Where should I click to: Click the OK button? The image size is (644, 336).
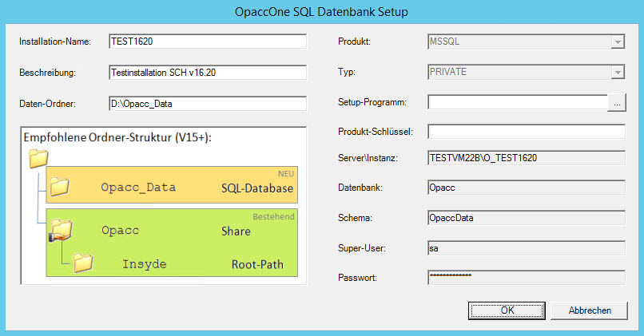(507, 310)
